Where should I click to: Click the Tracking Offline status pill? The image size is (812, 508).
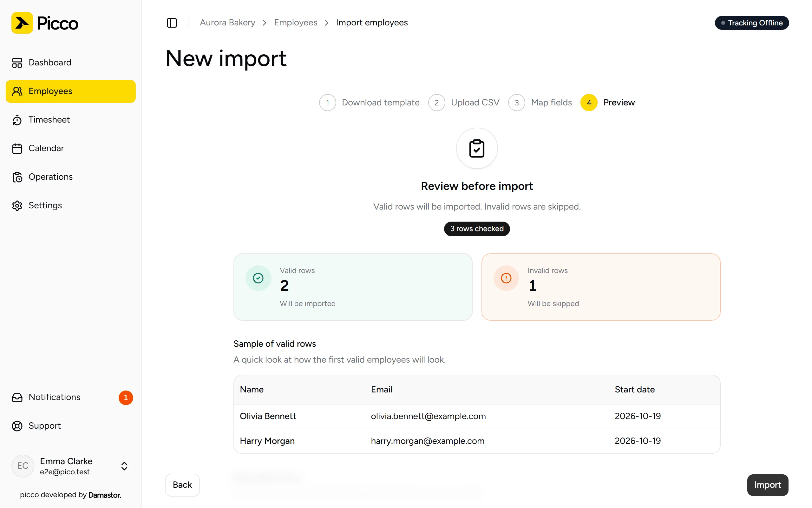pos(752,23)
